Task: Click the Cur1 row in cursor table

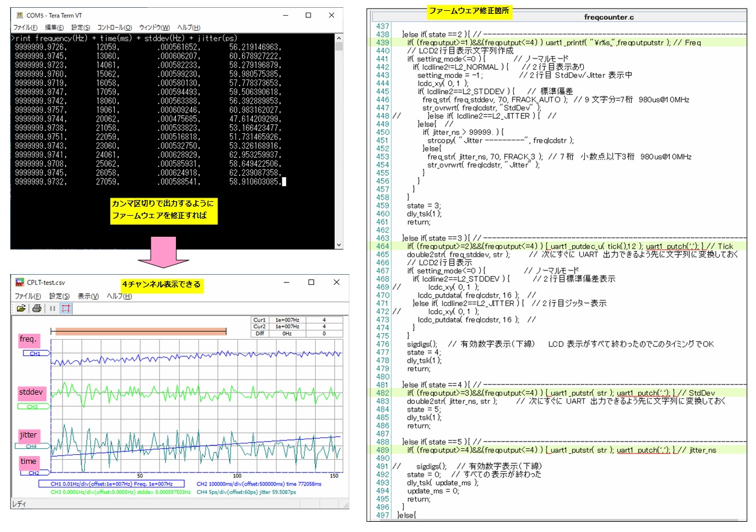Action: (297, 320)
